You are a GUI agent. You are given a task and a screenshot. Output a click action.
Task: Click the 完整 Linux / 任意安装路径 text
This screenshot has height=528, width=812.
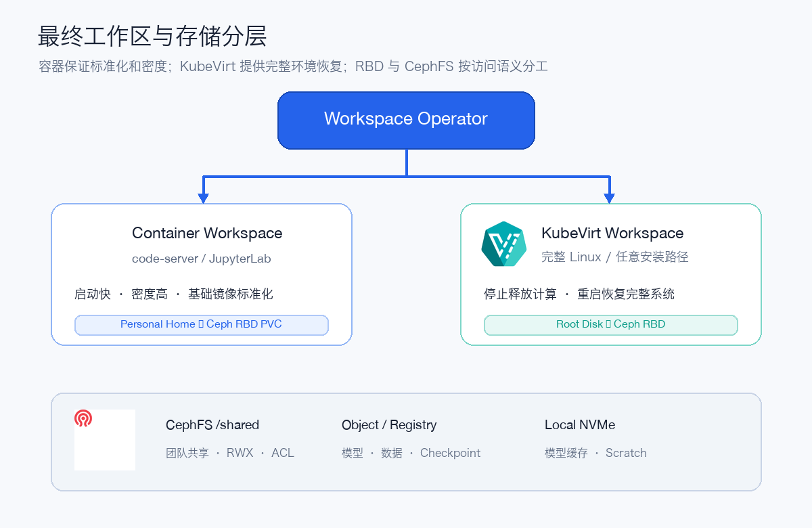615,257
